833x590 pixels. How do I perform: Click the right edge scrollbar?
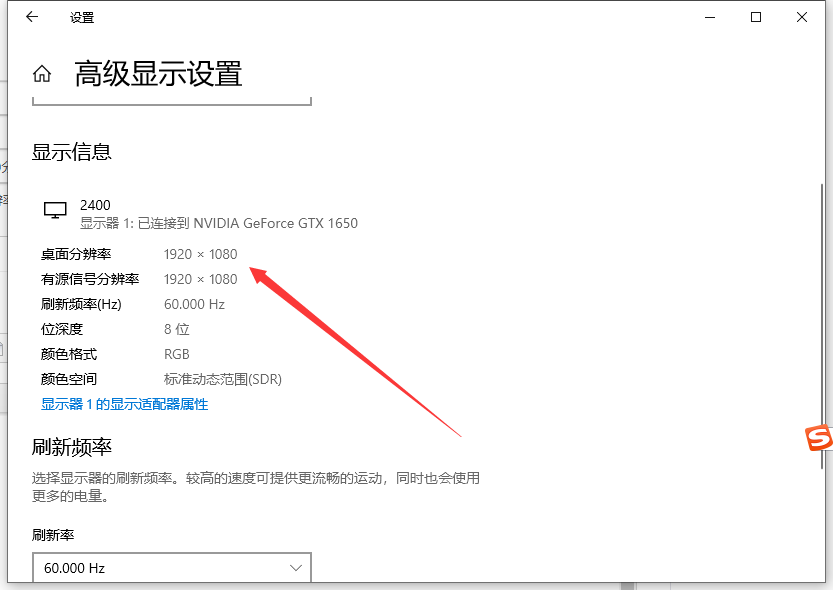pos(827,300)
